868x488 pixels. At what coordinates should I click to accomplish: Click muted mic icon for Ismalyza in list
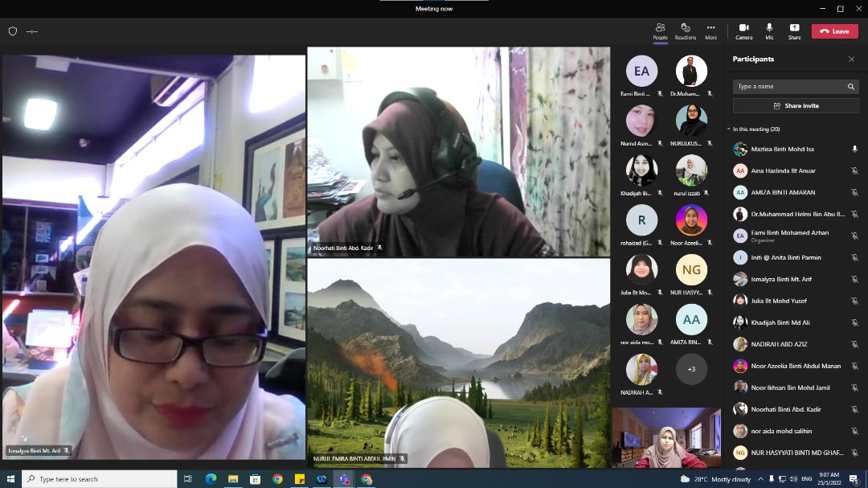[x=854, y=279]
